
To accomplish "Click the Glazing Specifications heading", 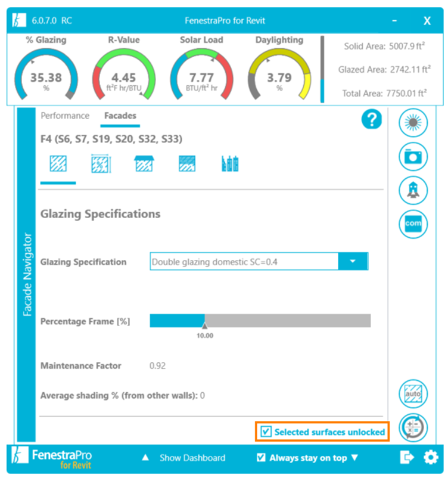I will pos(100,214).
